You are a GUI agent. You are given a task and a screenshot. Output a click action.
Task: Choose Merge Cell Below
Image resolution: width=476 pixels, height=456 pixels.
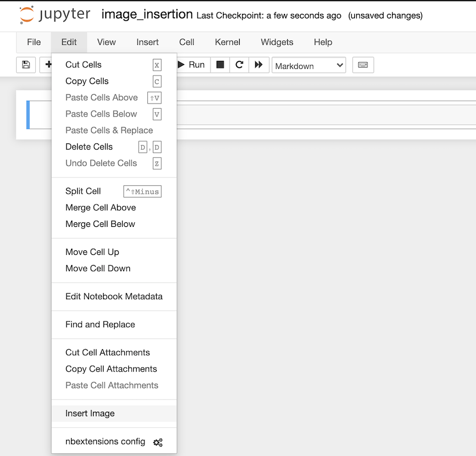(114, 224)
